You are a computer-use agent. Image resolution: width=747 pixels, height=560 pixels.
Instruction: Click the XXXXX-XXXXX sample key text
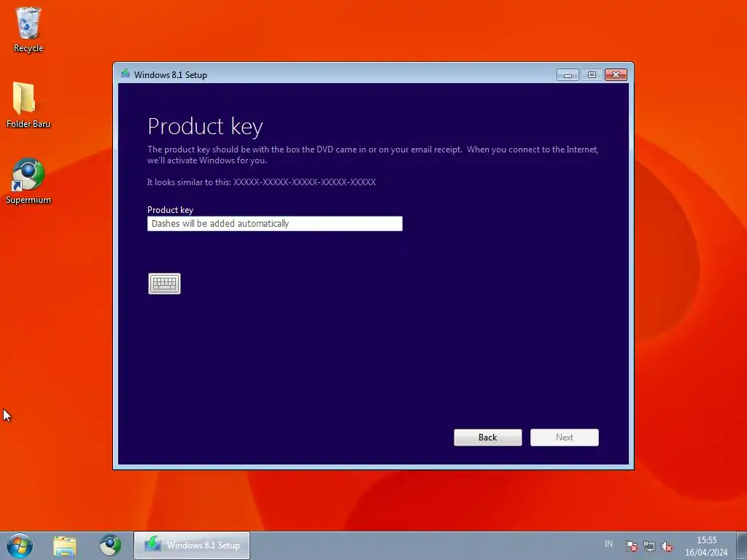pyautogui.click(x=304, y=182)
